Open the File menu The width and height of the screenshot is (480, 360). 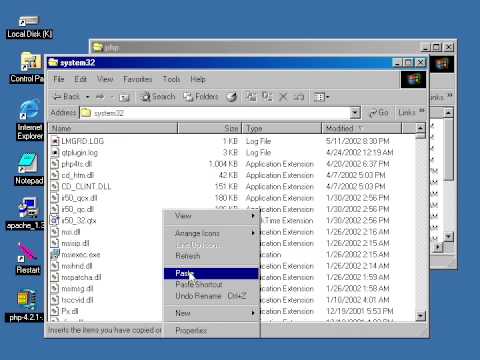point(59,79)
